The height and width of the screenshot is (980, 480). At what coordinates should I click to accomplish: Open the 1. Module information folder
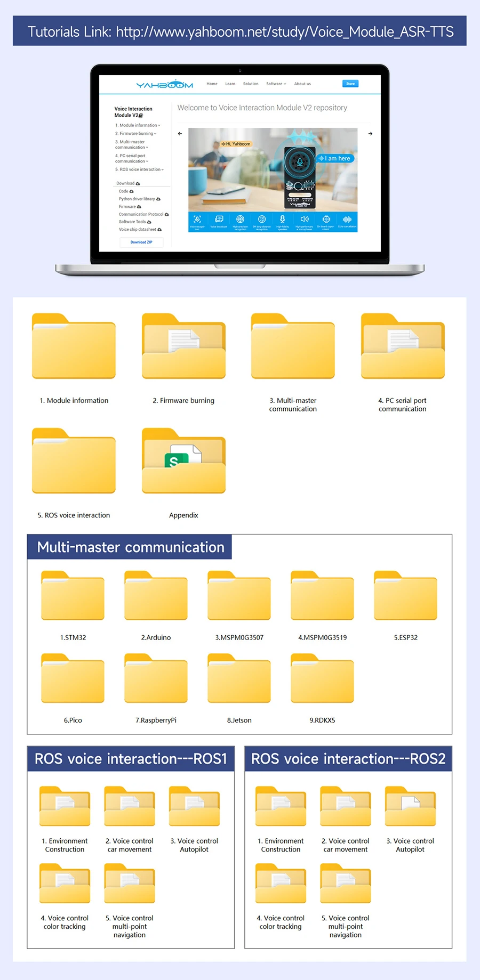tap(74, 346)
